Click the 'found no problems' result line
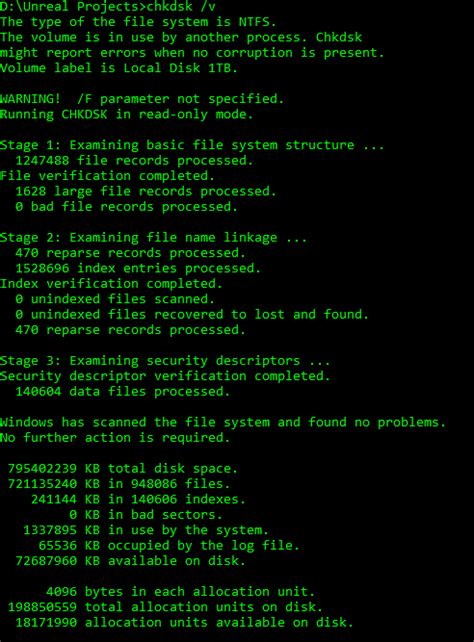Viewport: 474px width, 642px height. coord(223,422)
